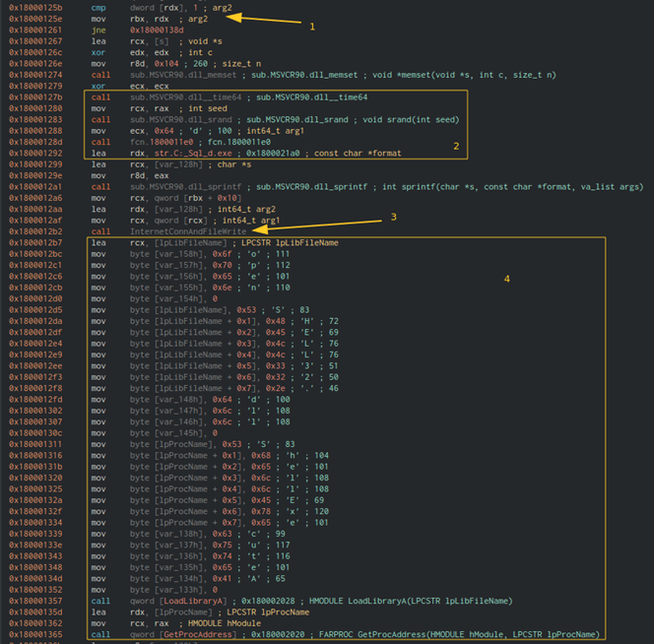Follow the jne jump target 0x18000138d
Screen dimensions: 654x644
pyautogui.click(x=157, y=30)
